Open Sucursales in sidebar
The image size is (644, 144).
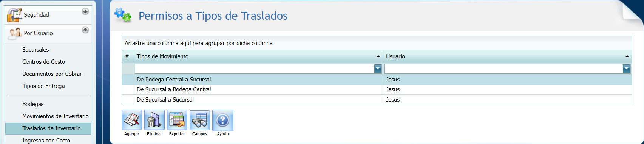pyautogui.click(x=36, y=50)
